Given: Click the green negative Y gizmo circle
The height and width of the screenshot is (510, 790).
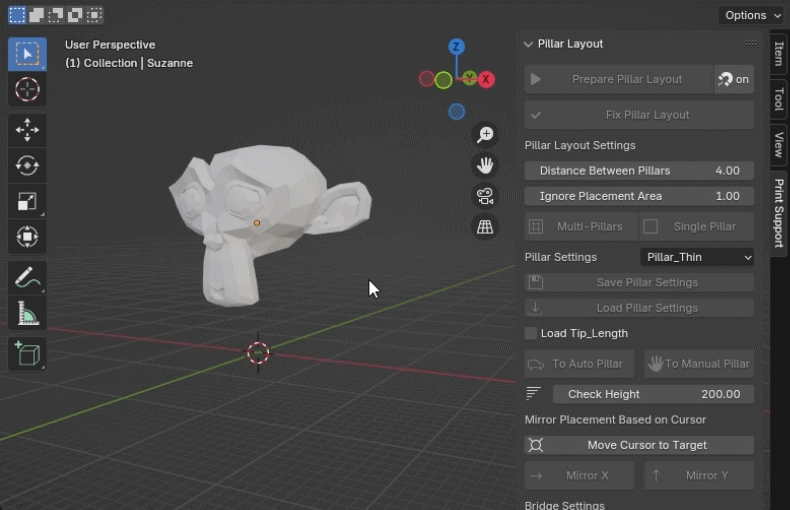Looking at the screenshot, I should tap(443, 80).
